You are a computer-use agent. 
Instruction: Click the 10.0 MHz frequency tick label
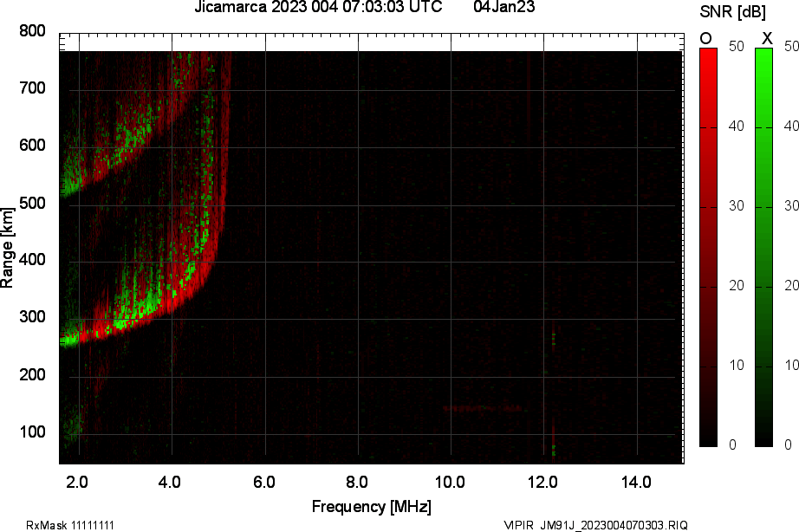[x=450, y=482]
